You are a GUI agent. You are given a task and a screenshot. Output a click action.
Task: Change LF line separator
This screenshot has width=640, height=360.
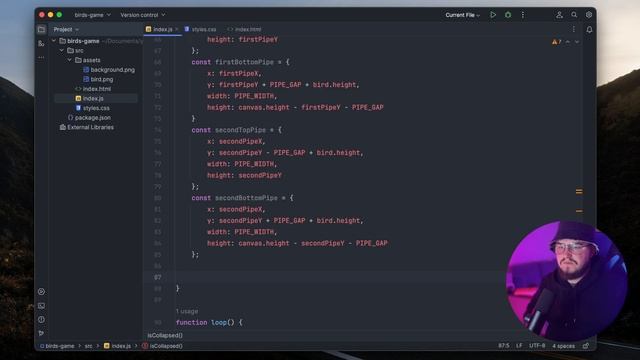pos(519,346)
